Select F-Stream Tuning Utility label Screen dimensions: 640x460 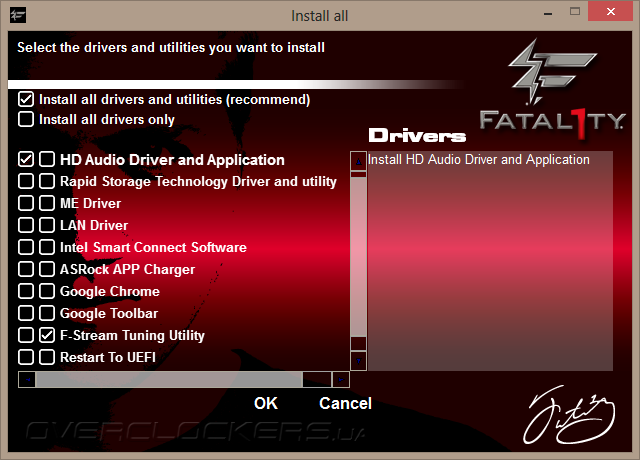coord(132,336)
